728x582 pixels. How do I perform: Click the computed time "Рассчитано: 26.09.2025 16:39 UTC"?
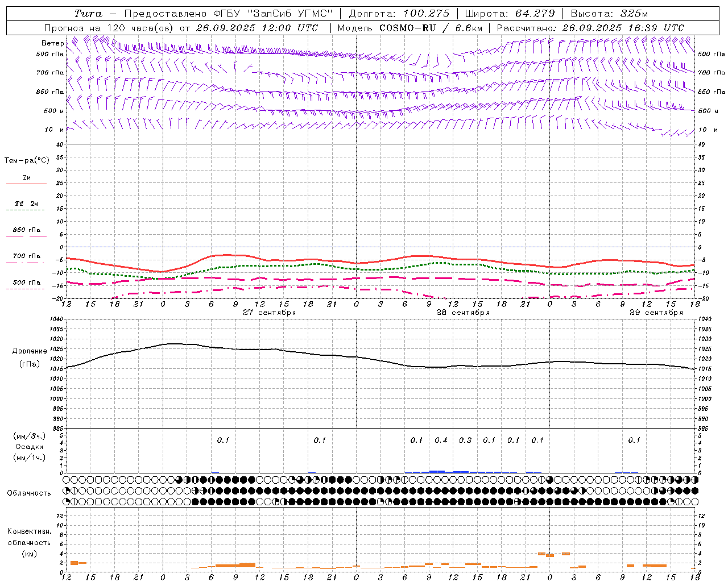(590, 28)
